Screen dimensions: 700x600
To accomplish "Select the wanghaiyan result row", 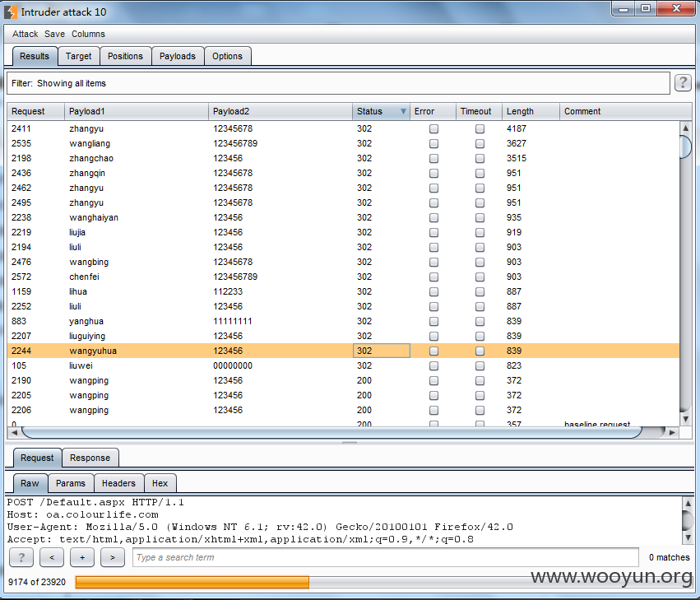I will 343,217.
